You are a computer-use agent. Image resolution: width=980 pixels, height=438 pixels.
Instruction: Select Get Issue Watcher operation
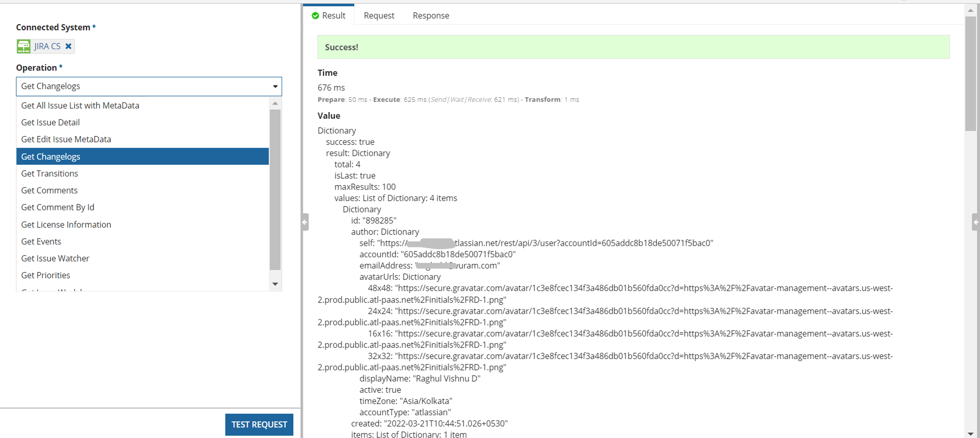pos(143,258)
